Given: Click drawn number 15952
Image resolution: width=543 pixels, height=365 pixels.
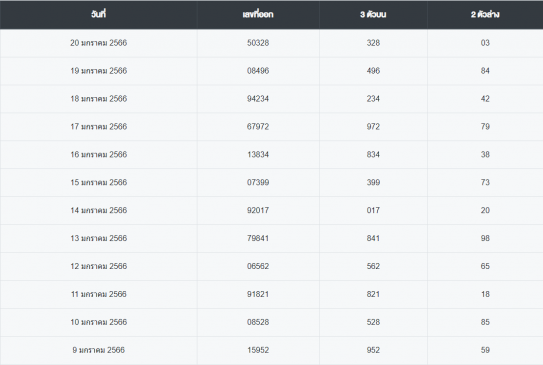Looking at the screenshot, I should point(258,350).
